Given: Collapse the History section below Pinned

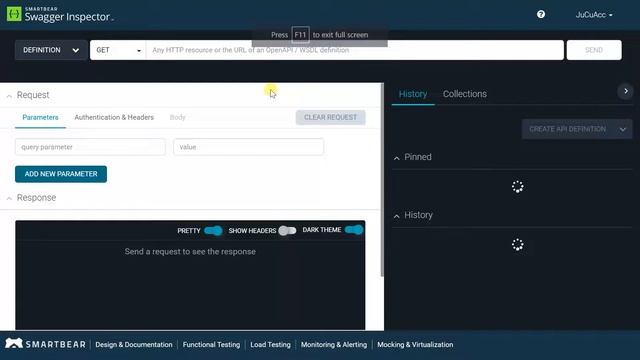Looking at the screenshot, I should tap(396, 216).
